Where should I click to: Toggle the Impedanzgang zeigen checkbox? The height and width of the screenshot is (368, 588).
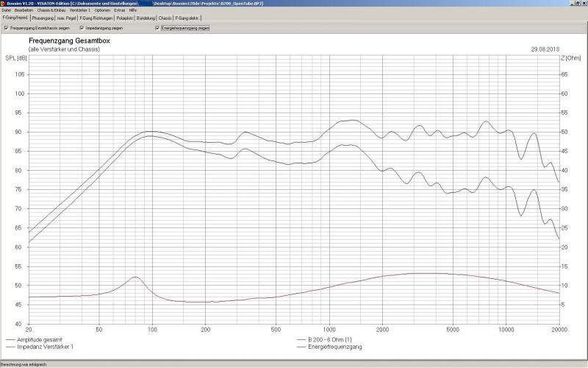pos(82,28)
